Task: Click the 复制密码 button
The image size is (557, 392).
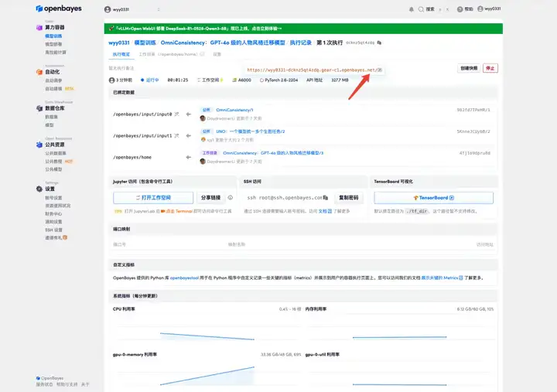Action: (348, 198)
